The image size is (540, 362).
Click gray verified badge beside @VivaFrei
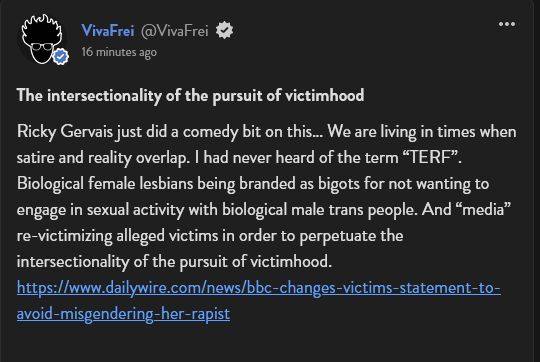(224, 30)
